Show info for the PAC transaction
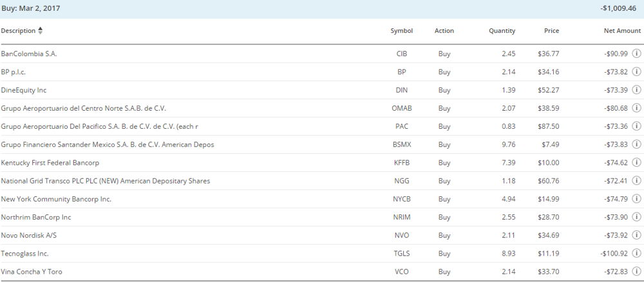Screen dimensions: 644x282 (x=636, y=126)
